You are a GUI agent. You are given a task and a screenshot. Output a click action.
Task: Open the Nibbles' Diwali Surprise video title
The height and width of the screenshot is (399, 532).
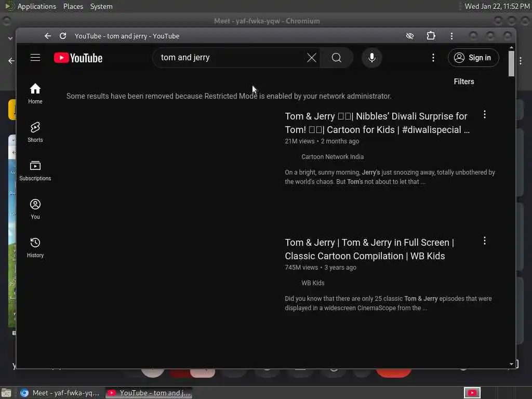(377, 123)
